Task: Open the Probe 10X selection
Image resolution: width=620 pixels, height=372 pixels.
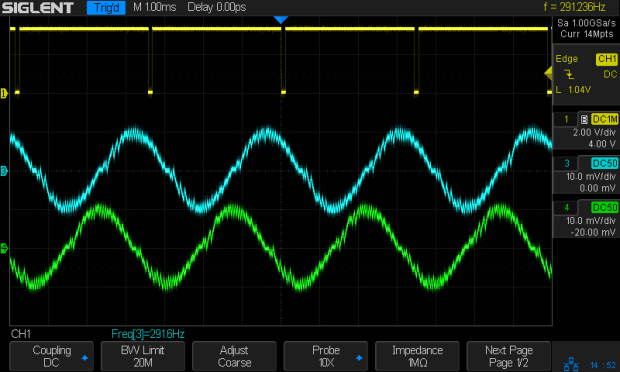Action: 326,356
